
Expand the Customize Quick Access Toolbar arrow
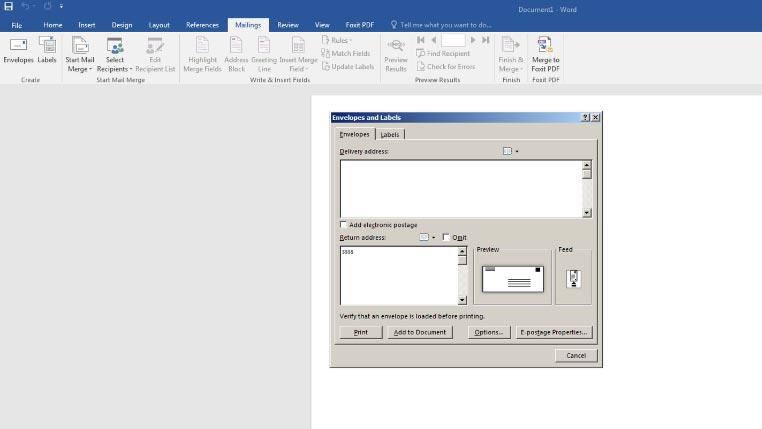pyautogui.click(x=61, y=6)
